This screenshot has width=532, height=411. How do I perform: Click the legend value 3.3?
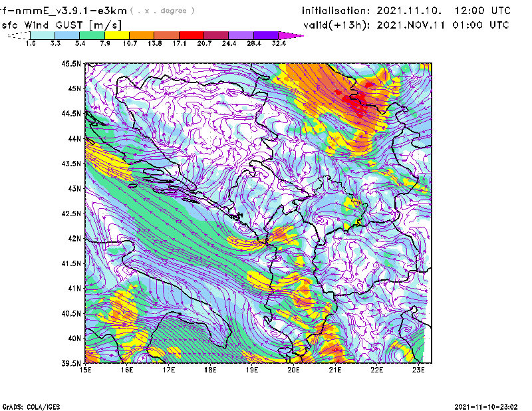click(x=55, y=43)
